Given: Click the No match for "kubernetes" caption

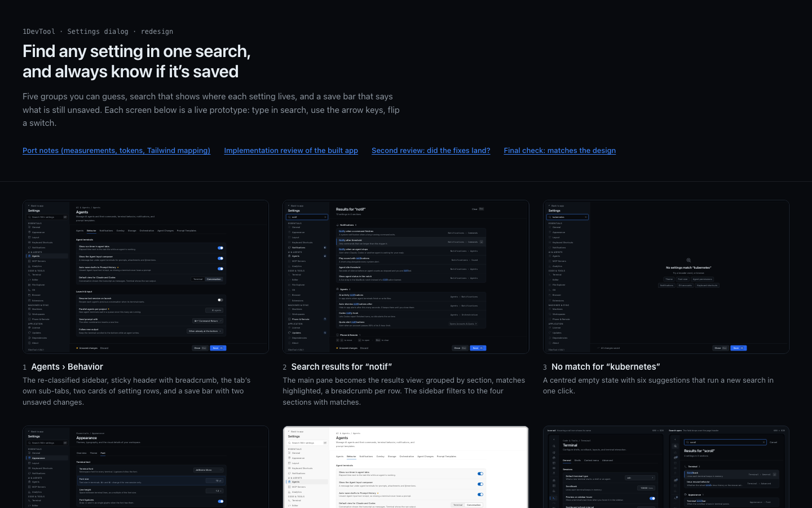Looking at the screenshot, I should 606,367.
